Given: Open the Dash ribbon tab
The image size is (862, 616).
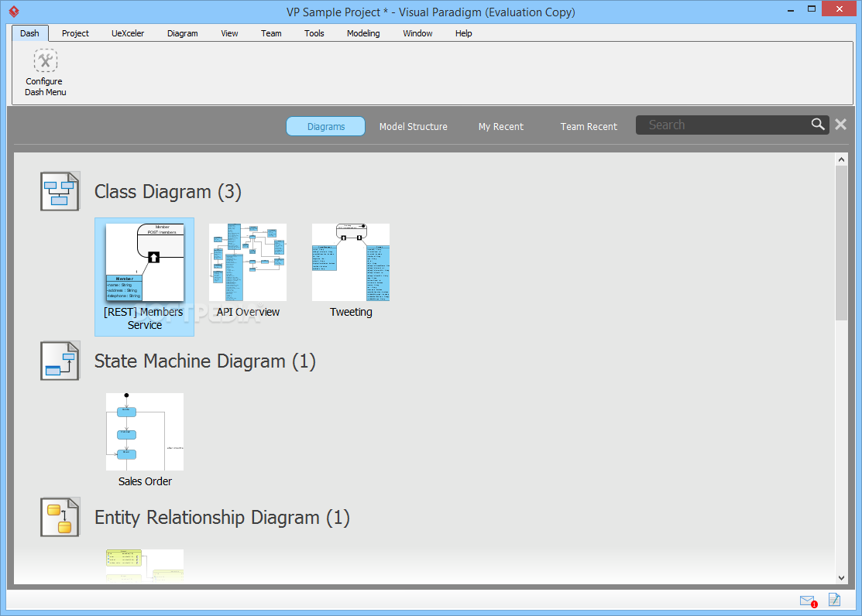Looking at the screenshot, I should (x=29, y=33).
